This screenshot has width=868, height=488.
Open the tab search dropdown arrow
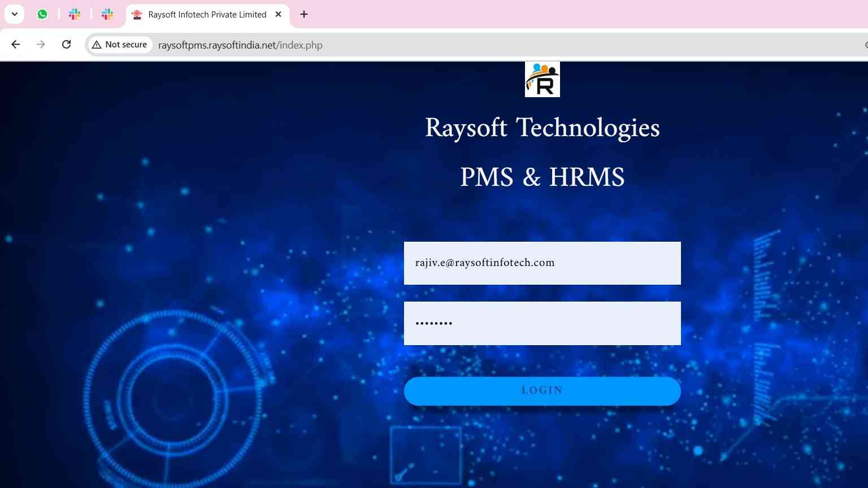click(15, 14)
